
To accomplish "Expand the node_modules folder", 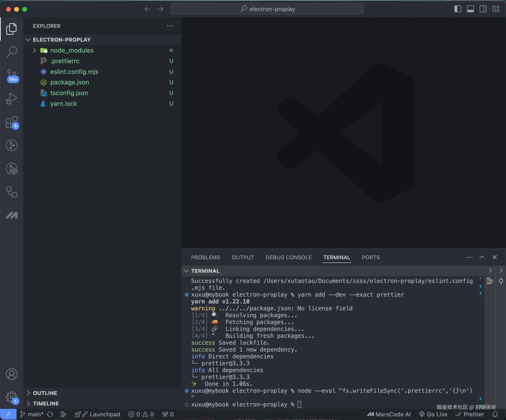I will pyautogui.click(x=71, y=50).
